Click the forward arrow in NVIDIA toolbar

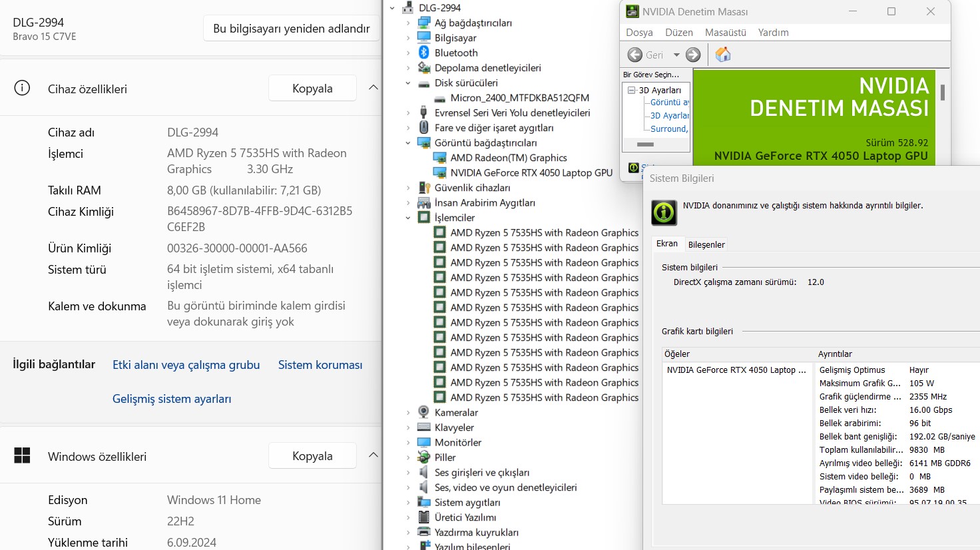click(693, 55)
